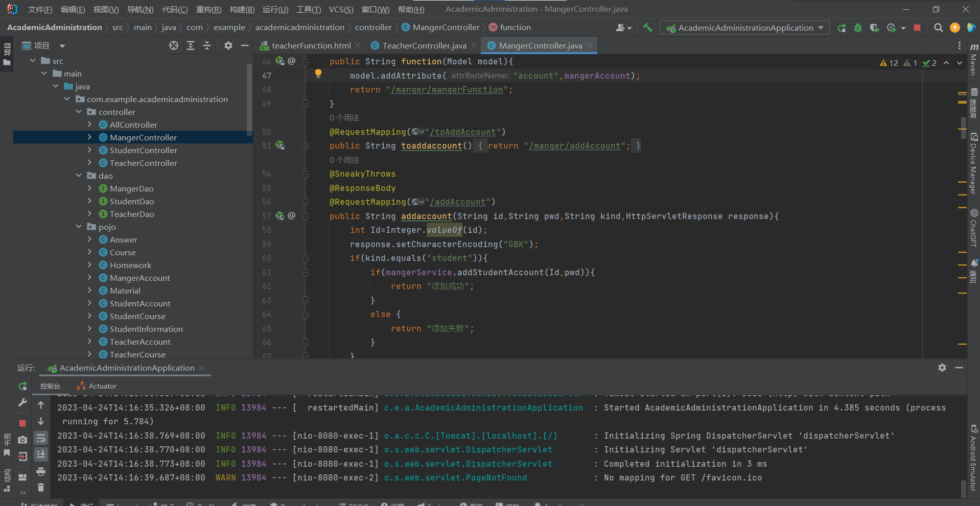Toggle fold marker on line 60
This screenshot has width=980, height=506.
click(306, 258)
